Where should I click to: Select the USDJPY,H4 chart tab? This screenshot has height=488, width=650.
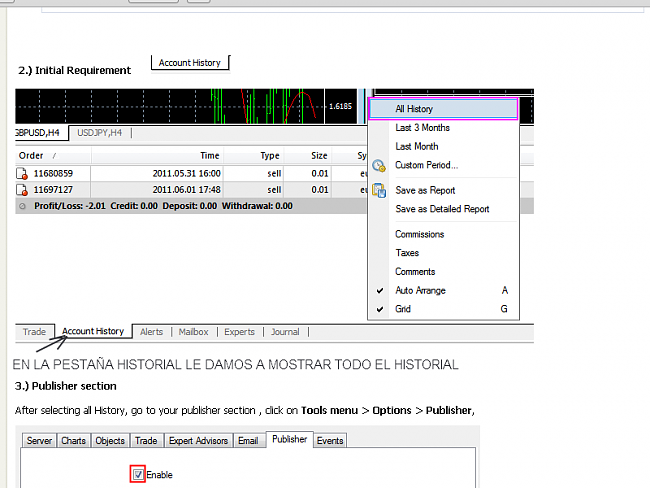point(99,133)
